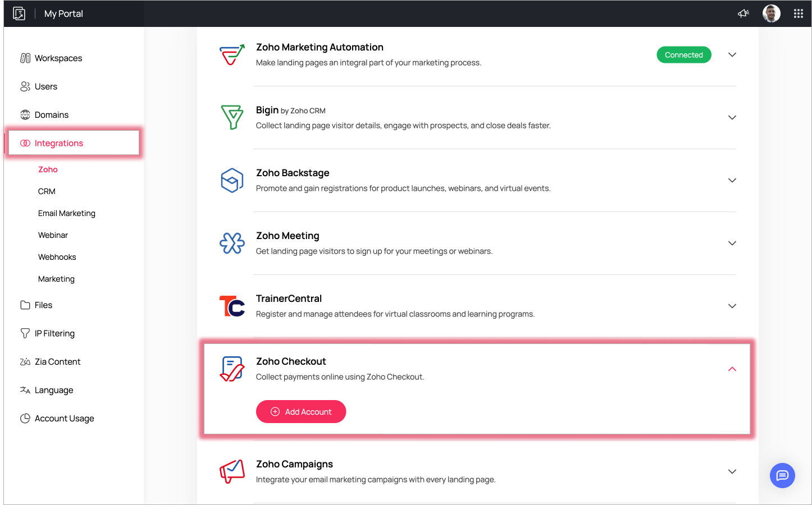
Task: Open the user profile avatar
Action: [x=772, y=13]
